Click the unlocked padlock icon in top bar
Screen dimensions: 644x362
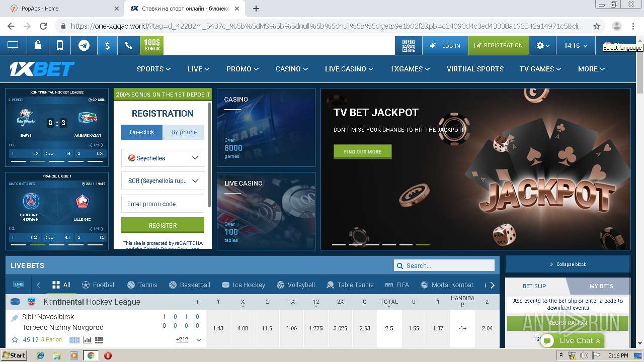coord(38,45)
